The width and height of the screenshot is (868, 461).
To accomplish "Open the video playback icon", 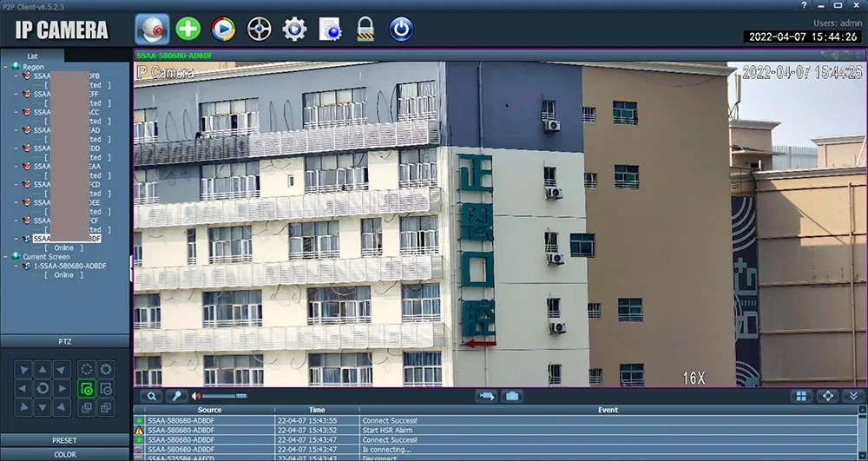I will coord(223,29).
